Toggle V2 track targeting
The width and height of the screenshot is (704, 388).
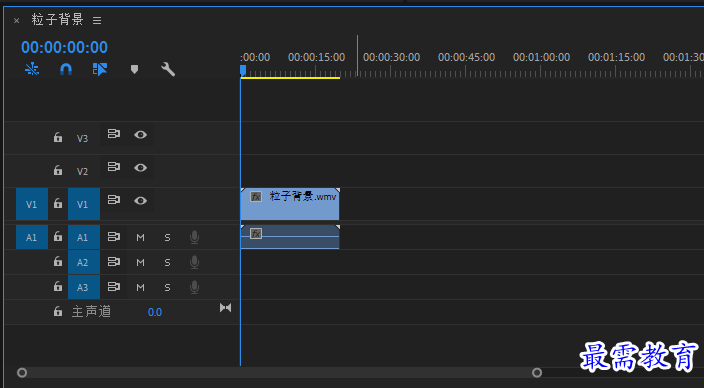coord(82,172)
